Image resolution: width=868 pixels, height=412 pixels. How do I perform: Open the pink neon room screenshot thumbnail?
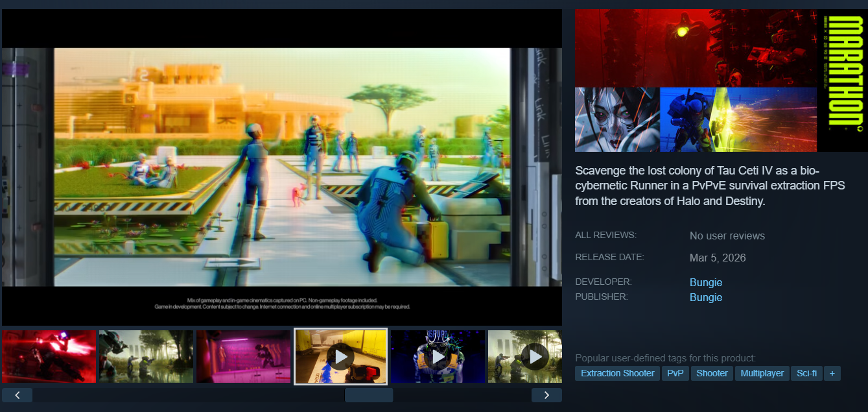point(244,356)
